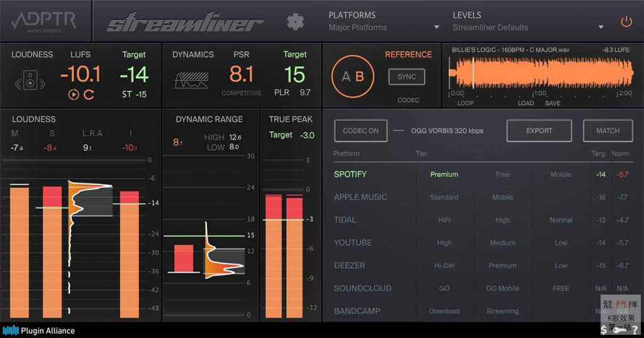
Task: Click the MATCH button
Action: 608,131
